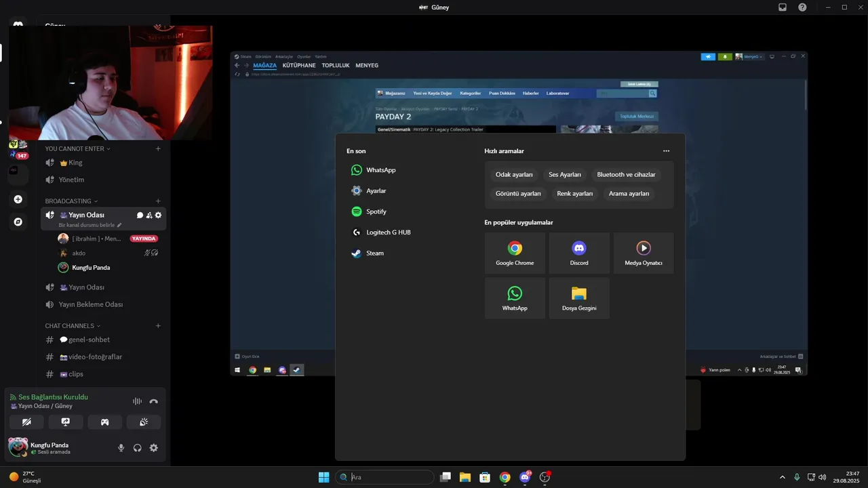Disconnect from the voice channel
This screenshot has width=868, height=488.
click(154, 401)
